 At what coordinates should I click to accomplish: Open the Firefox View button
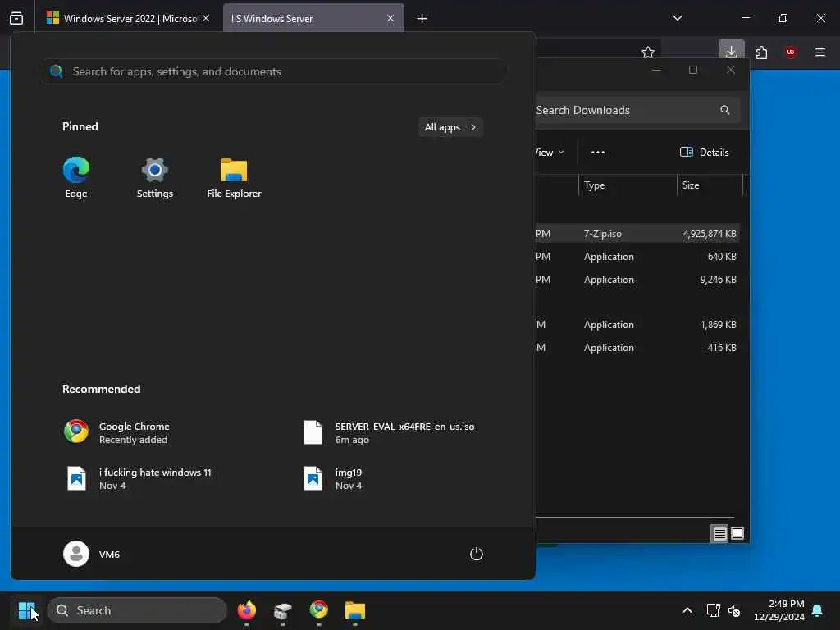tap(16, 18)
